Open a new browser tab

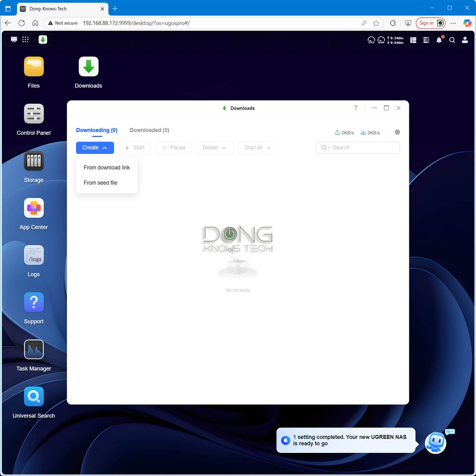[115, 8]
